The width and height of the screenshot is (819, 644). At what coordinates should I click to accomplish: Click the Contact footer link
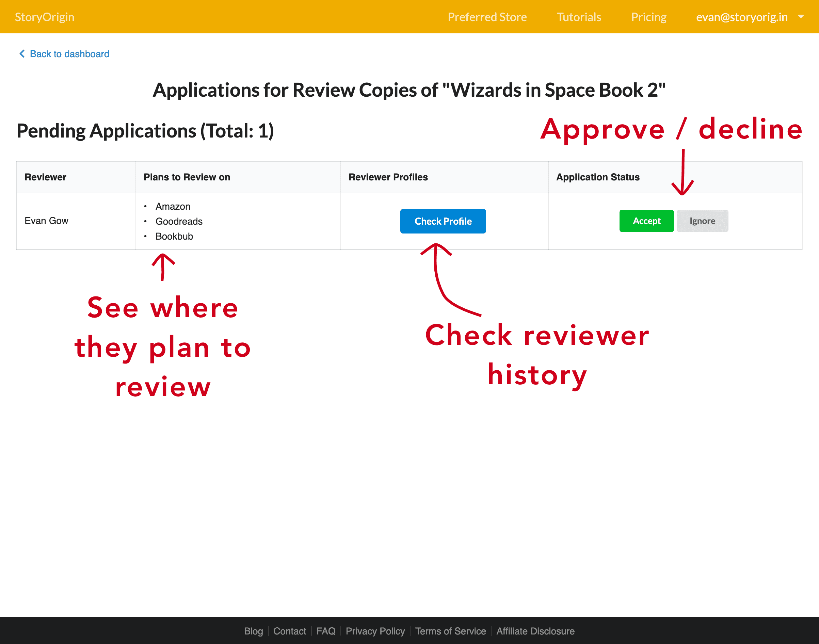(x=290, y=631)
